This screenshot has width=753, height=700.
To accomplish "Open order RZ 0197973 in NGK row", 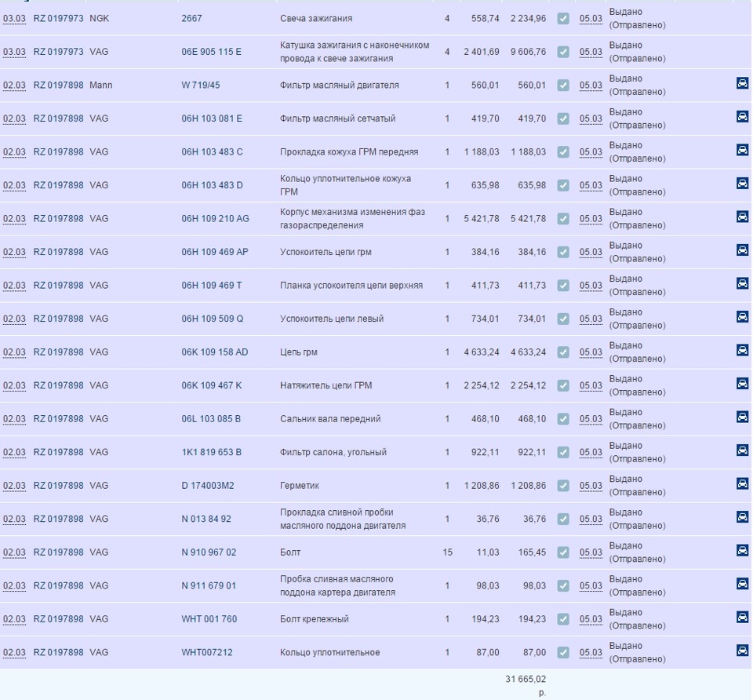I will pyautogui.click(x=58, y=19).
